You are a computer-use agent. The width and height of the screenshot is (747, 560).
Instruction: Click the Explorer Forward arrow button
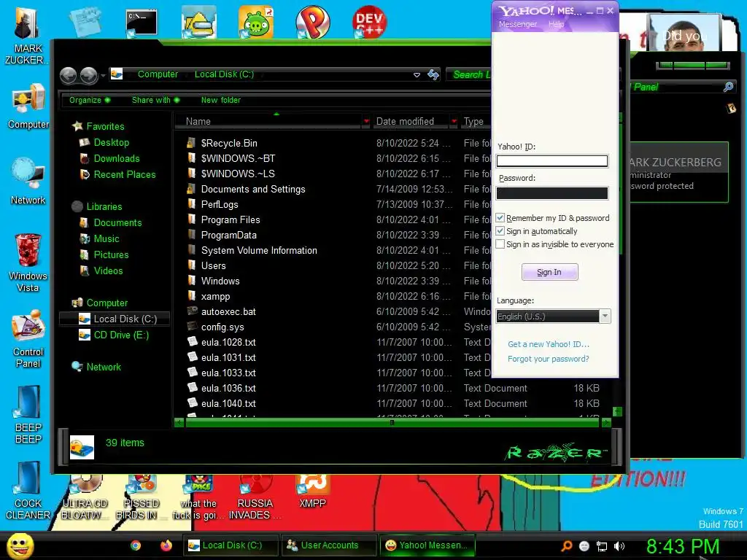click(88, 75)
